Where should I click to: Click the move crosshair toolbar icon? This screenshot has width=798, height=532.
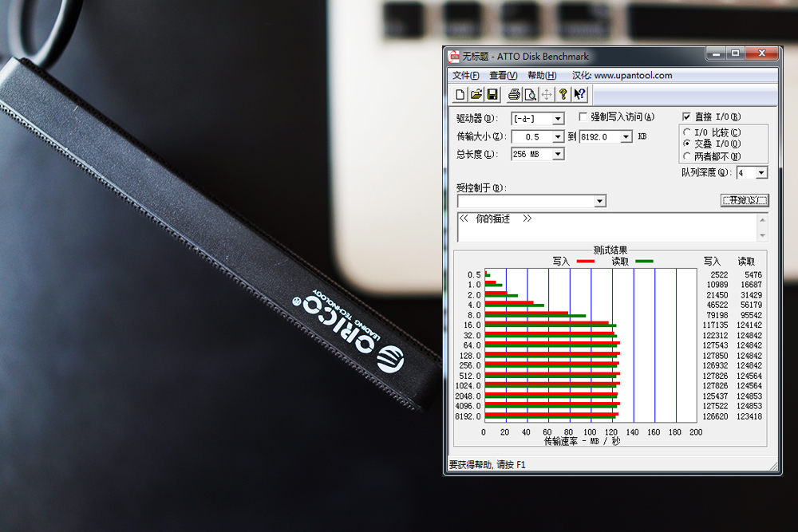point(547,95)
